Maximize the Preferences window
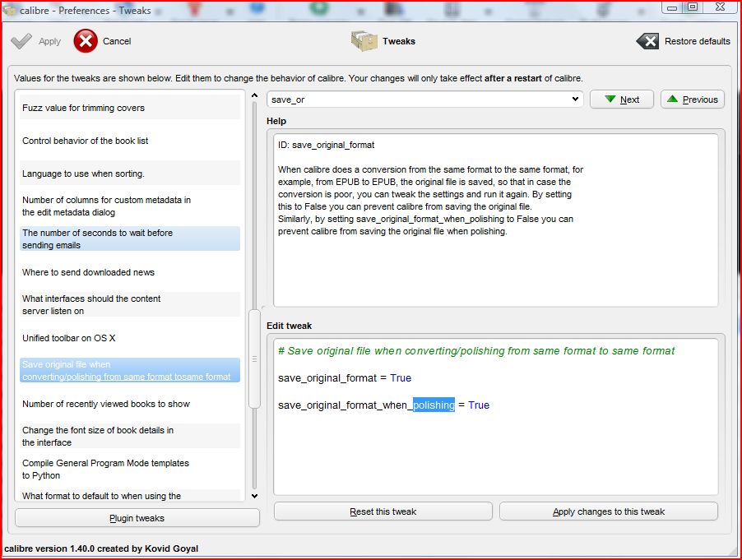This screenshot has width=742, height=560. point(693,7)
